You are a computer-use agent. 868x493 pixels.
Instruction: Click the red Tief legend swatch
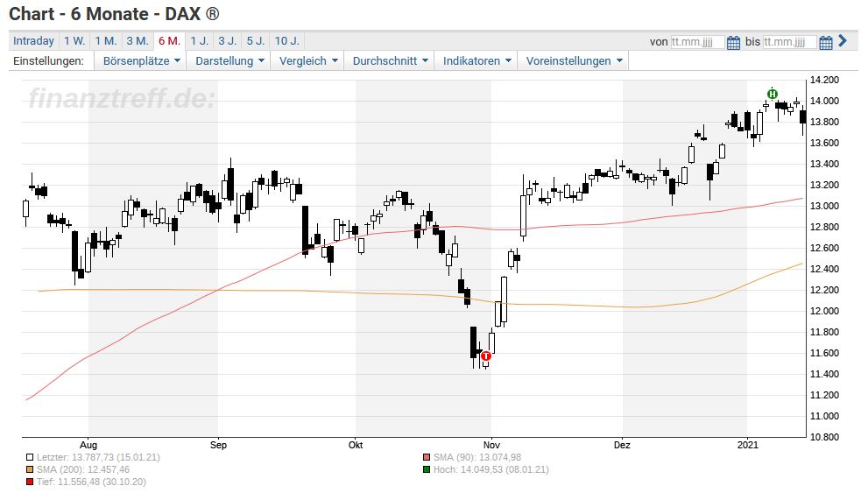tap(30, 482)
